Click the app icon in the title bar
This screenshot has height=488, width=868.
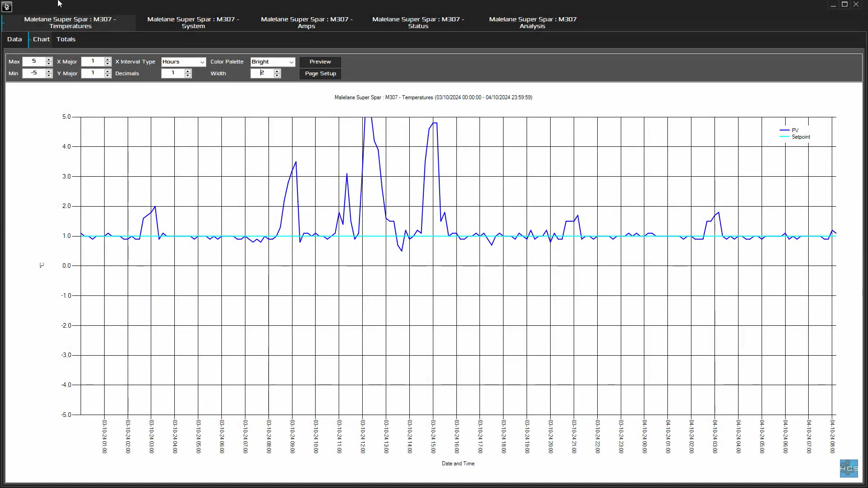pyautogui.click(x=7, y=6)
